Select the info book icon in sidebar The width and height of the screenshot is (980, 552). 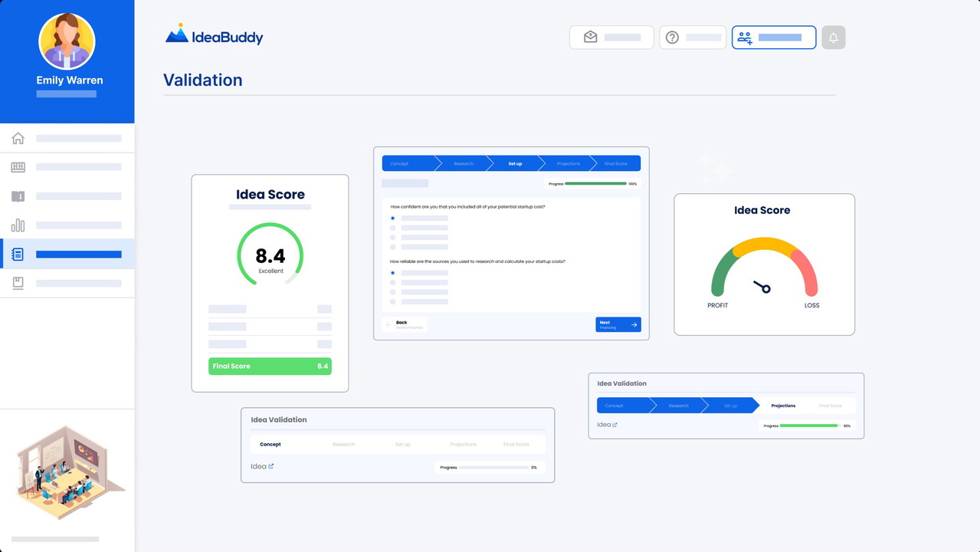click(18, 196)
